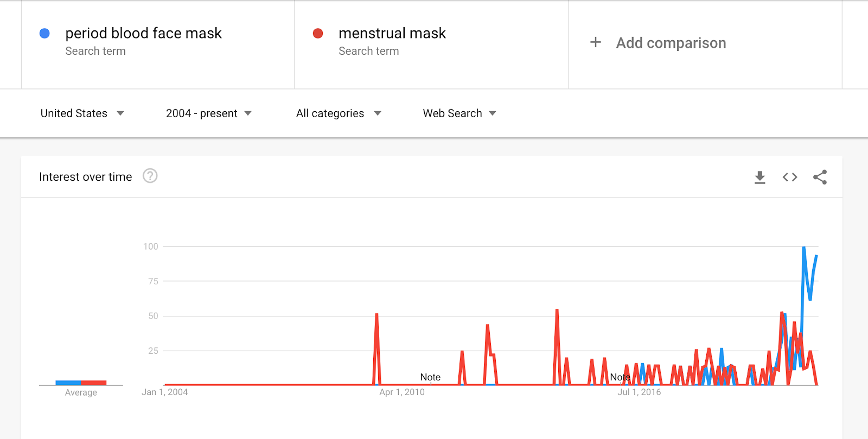Open the 2004 - present time range dropdown
This screenshot has height=439, width=868.
tap(208, 113)
